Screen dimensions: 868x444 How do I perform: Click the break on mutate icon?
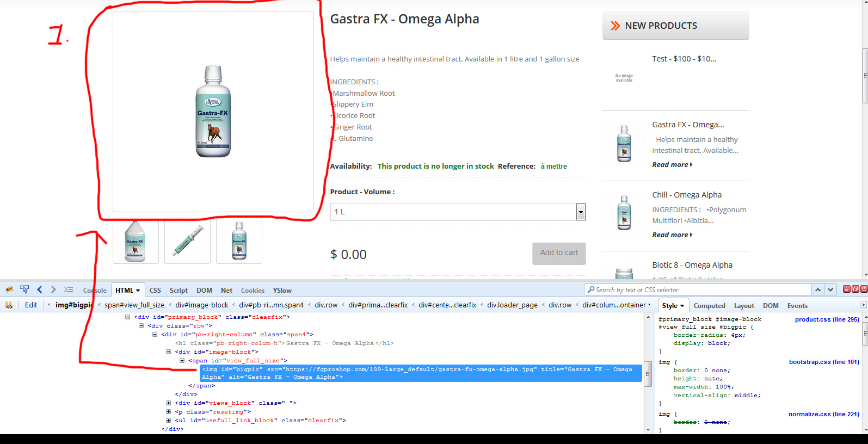[x=9, y=305]
